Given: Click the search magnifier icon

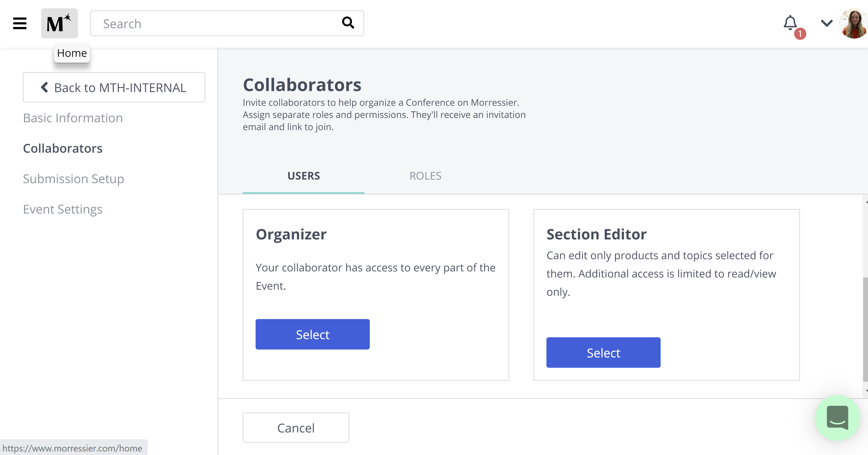Looking at the screenshot, I should [x=348, y=23].
